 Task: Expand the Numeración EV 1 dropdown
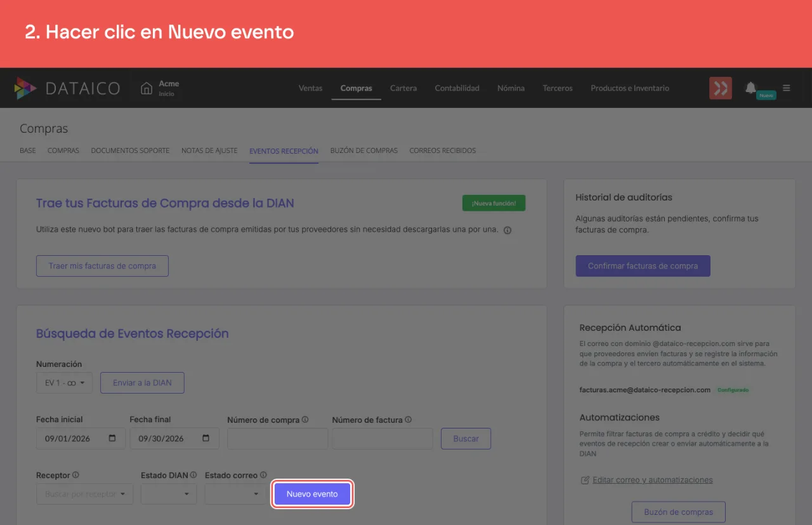[x=65, y=383]
